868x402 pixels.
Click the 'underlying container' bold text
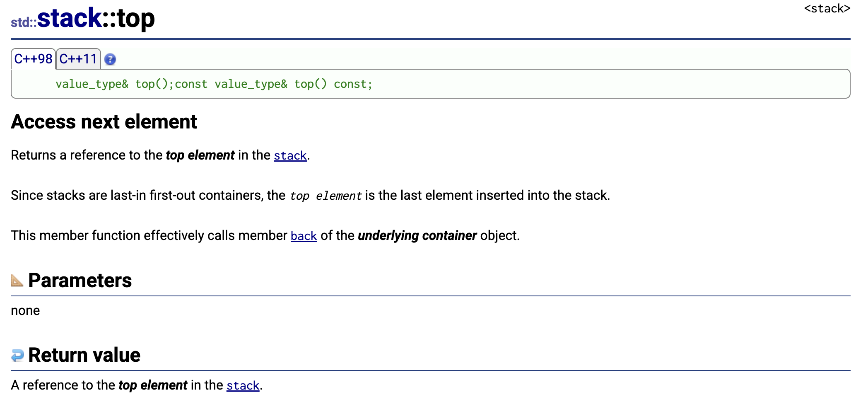pos(417,235)
